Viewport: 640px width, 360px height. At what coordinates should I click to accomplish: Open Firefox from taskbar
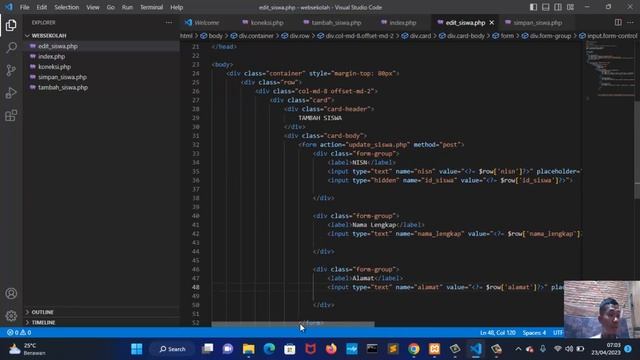[x=331, y=349]
